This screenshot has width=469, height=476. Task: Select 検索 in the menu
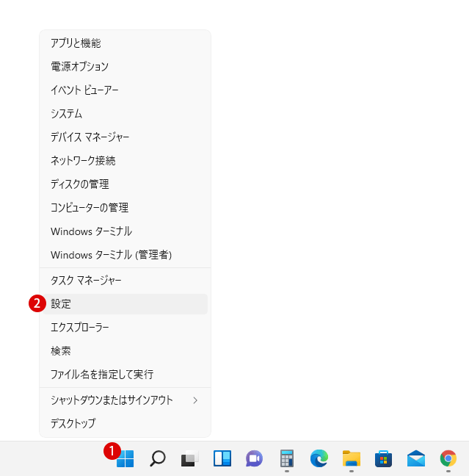pos(125,351)
